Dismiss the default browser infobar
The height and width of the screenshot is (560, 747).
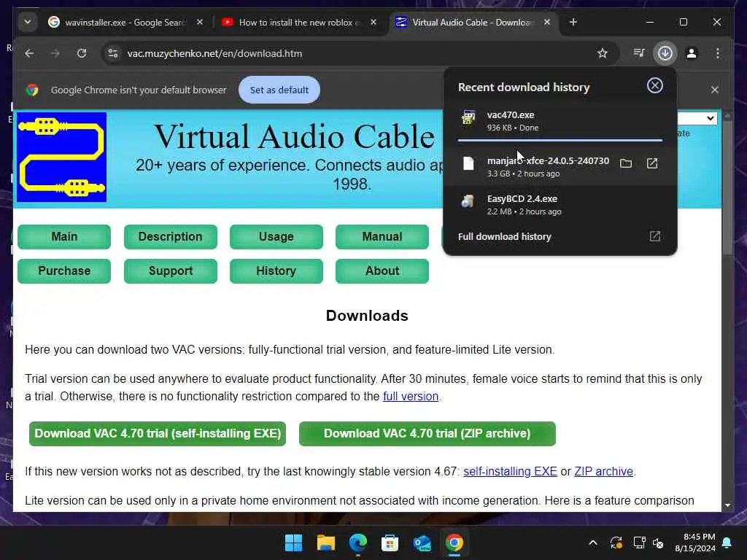point(715,90)
